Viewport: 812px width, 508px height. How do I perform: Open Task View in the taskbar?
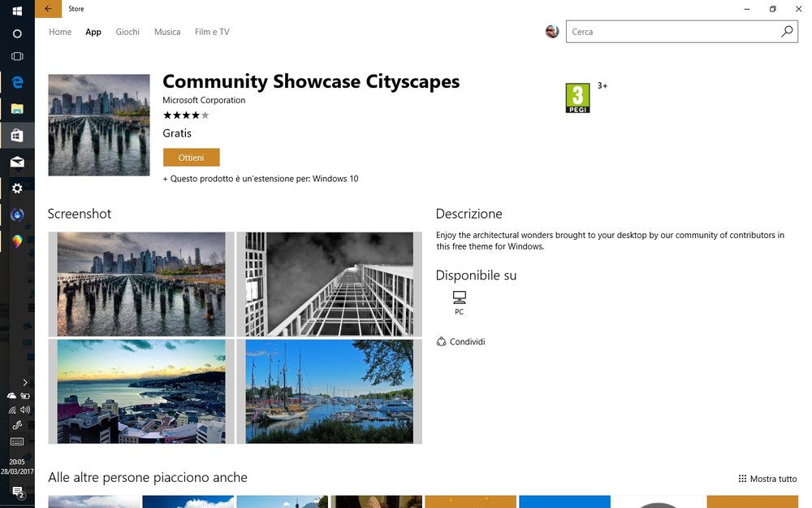pyautogui.click(x=17, y=56)
